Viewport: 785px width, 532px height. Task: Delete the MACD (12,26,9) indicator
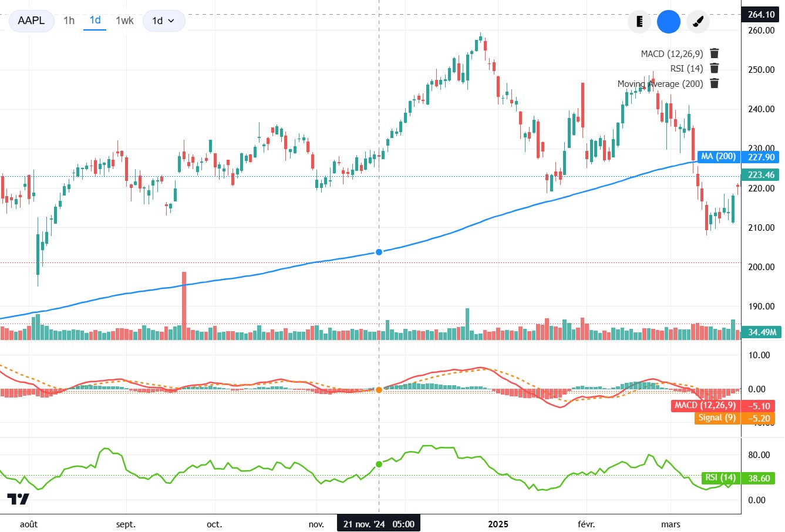pos(715,53)
